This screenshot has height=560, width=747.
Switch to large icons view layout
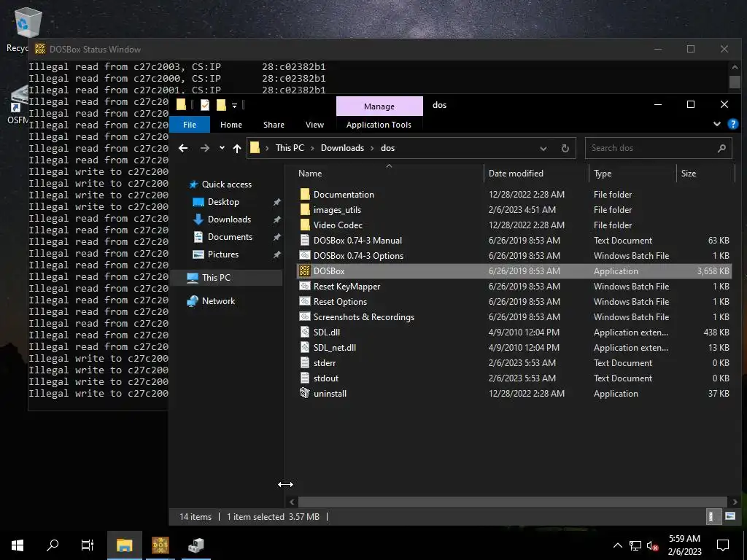[x=729, y=516]
